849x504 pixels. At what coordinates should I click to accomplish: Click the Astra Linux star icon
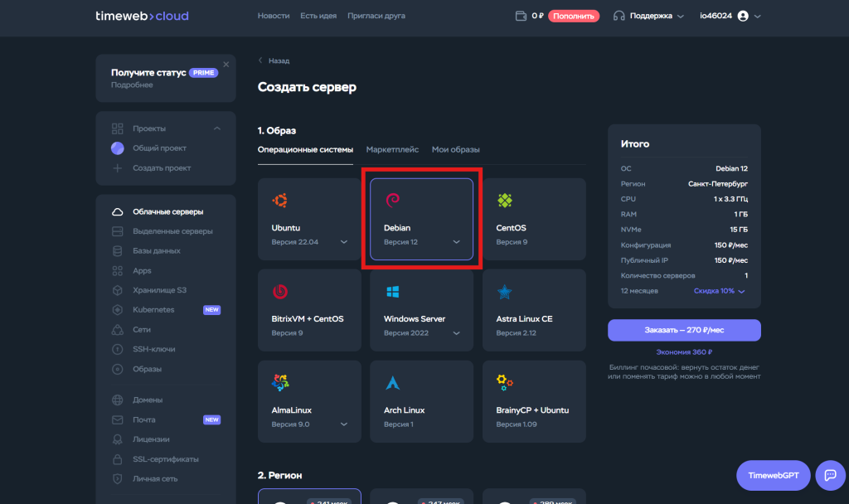(x=505, y=292)
